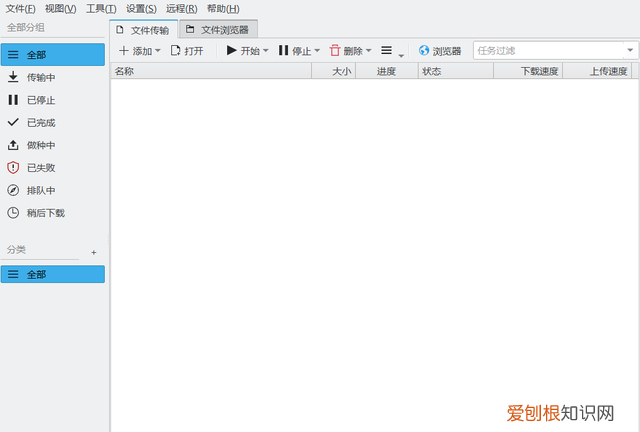Sort by the 上传速度 column header
This screenshot has width=640, height=432.
597,71
